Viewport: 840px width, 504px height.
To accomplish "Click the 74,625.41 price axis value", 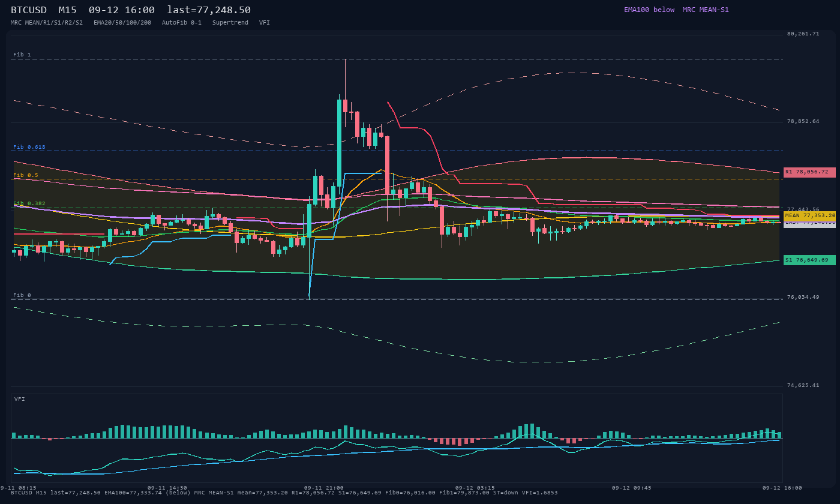I will 803,385.
